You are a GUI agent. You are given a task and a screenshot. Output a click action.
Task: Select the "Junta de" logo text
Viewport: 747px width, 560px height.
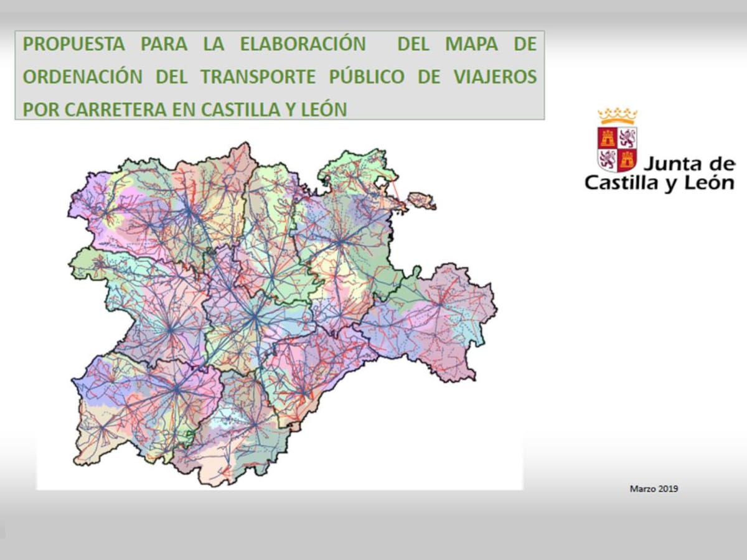tap(688, 164)
